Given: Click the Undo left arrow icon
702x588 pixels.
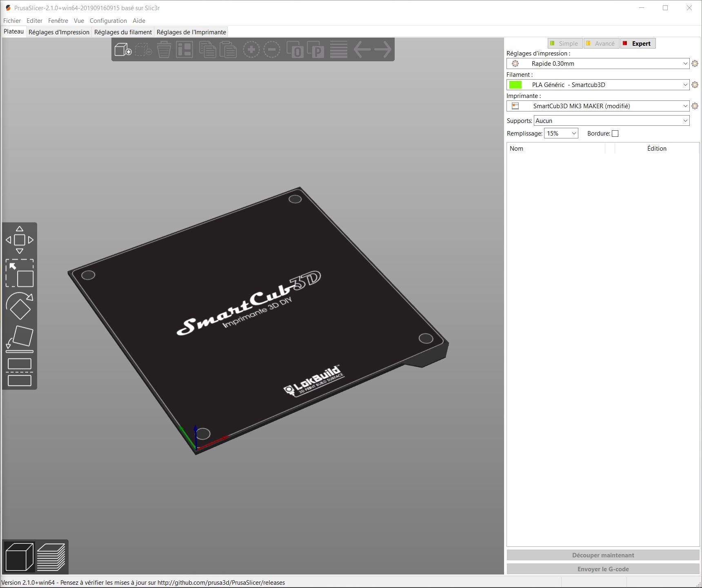Looking at the screenshot, I should 362,50.
